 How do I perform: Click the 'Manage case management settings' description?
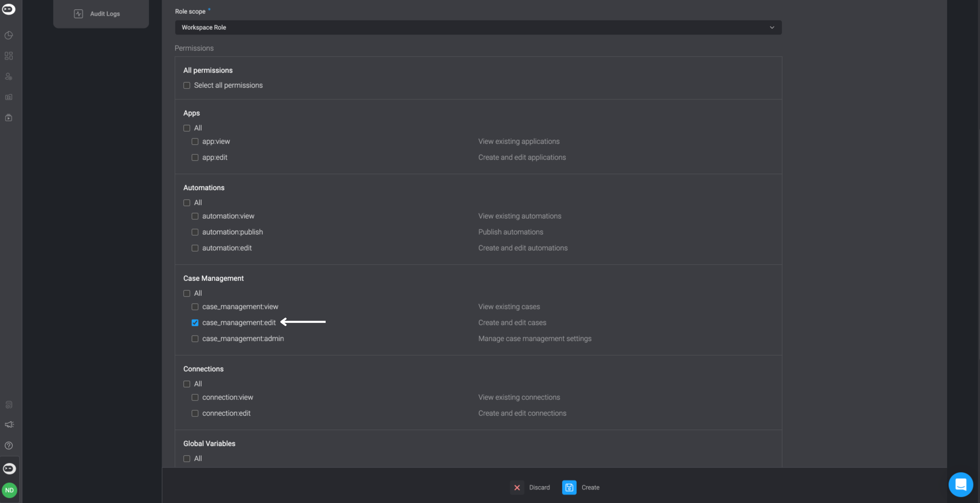coord(535,339)
